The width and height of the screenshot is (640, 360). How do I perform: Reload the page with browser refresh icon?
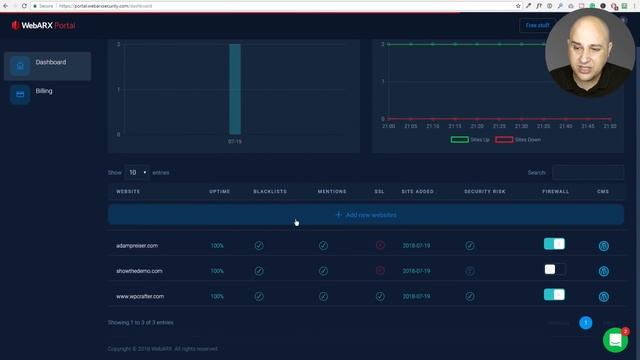pyautogui.click(x=24, y=6)
